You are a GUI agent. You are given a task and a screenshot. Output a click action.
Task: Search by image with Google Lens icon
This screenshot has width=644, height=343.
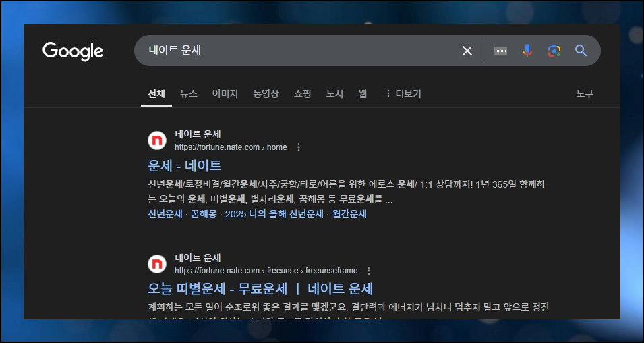554,51
